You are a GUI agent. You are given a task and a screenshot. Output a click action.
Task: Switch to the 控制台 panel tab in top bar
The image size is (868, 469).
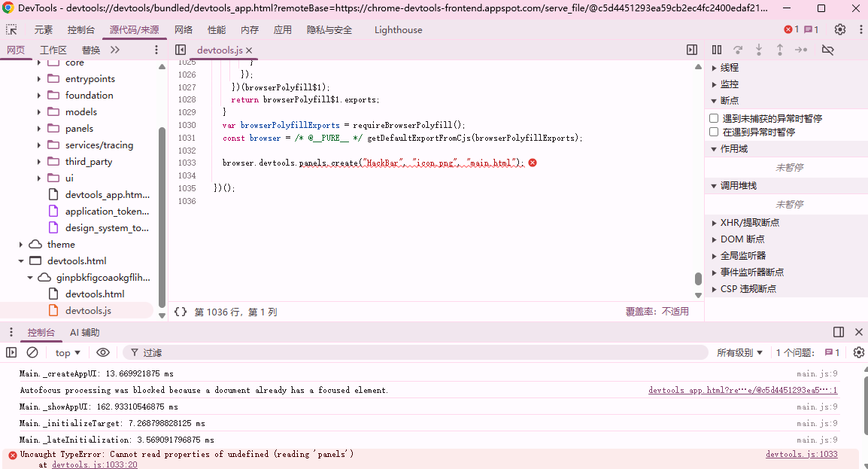click(x=80, y=30)
